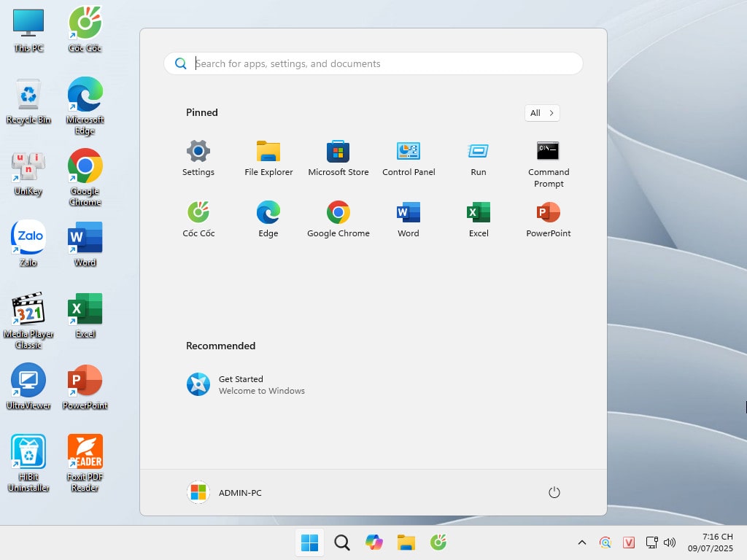Select the HiBit Uninstaller desktop shortcut
This screenshot has height=560, width=747.
28,463
